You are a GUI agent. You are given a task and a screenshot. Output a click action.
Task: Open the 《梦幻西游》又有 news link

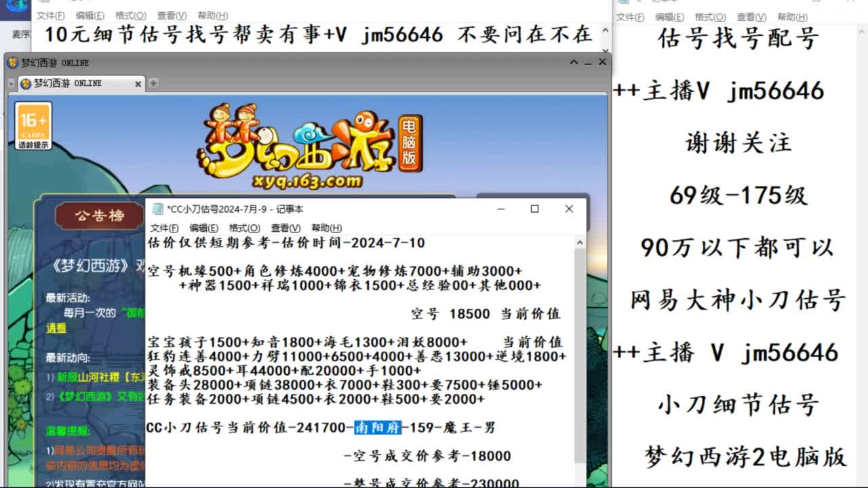pos(100,396)
